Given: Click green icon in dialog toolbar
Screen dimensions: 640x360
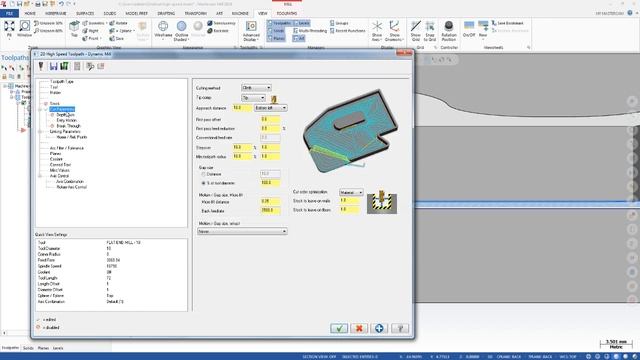Looking at the screenshot, I should coord(64,66).
